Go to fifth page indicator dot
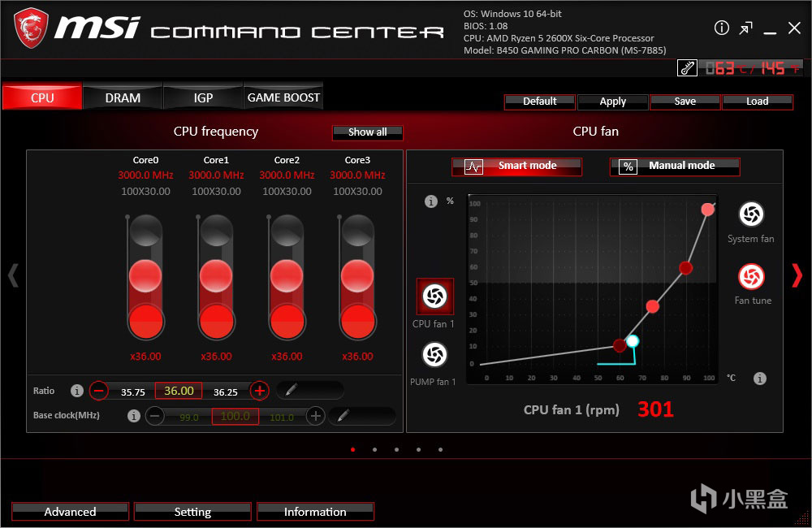The image size is (812, 528). [440, 450]
